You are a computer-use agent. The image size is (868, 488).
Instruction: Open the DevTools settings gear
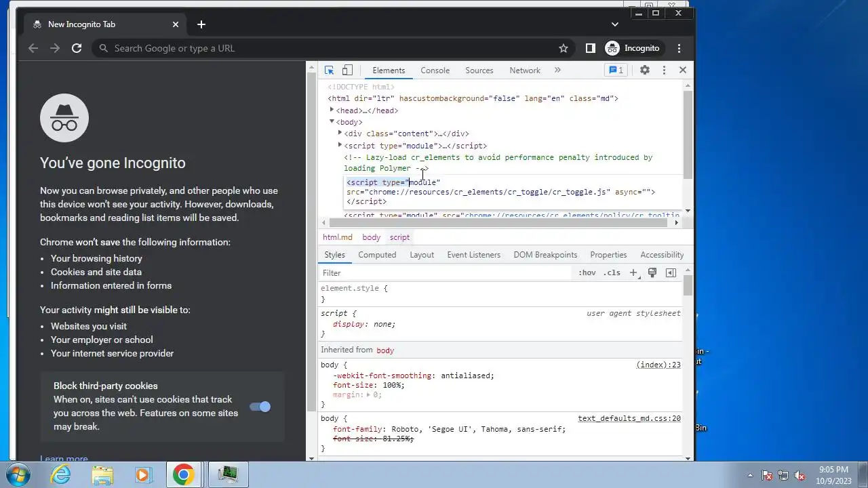coord(645,70)
